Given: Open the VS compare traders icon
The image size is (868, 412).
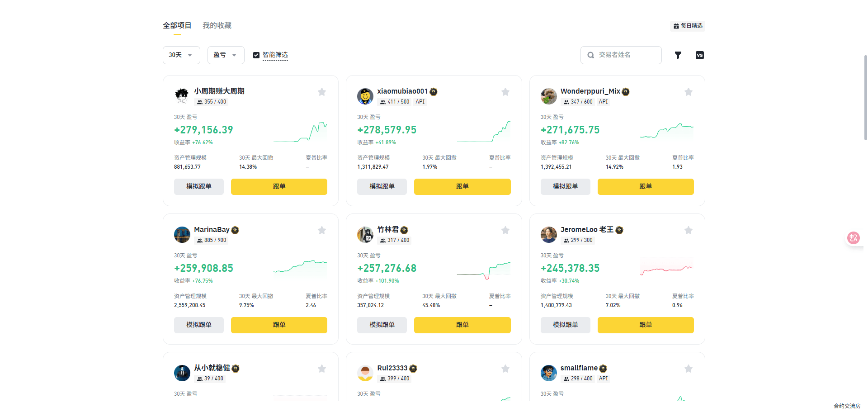Looking at the screenshot, I should click(699, 55).
